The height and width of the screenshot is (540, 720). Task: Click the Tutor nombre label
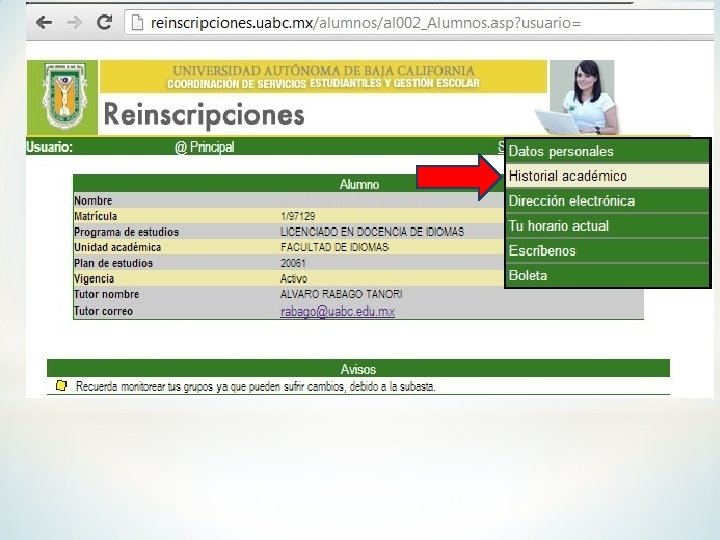point(107,294)
